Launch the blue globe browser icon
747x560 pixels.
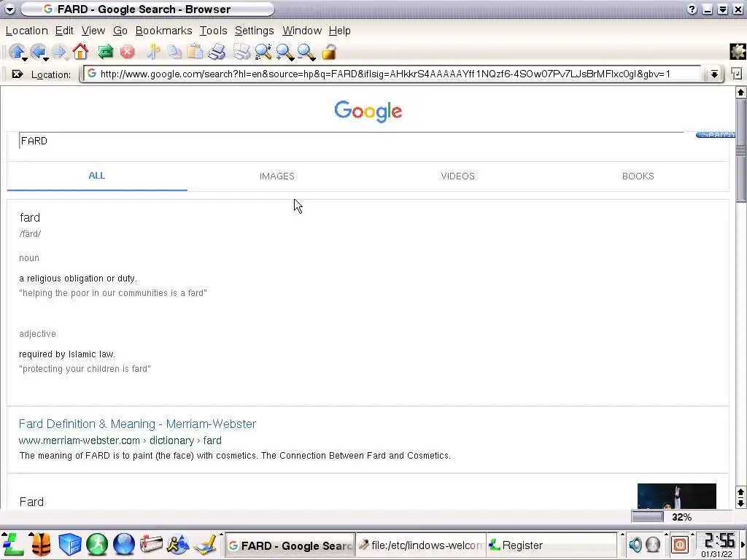[x=124, y=544]
